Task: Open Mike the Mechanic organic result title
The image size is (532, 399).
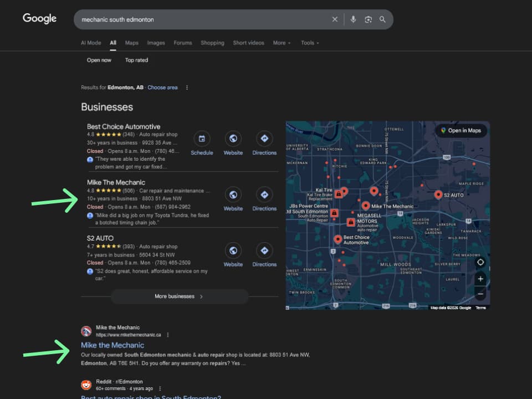Action: point(112,345)
